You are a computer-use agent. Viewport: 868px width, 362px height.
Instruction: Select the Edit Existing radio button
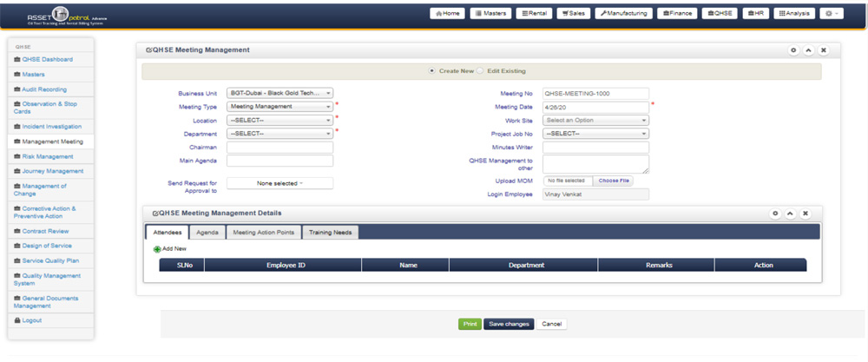(481, 70)
